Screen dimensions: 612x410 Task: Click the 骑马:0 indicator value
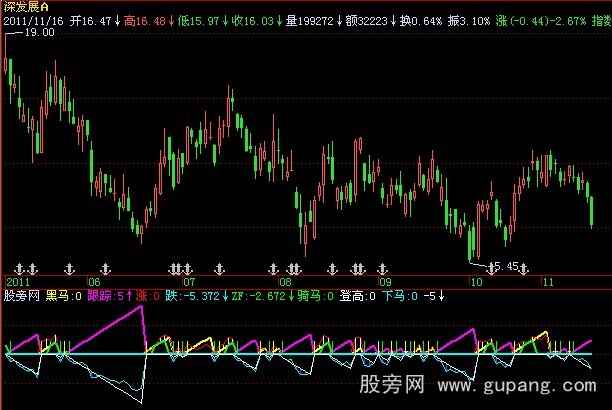[316, 296]
